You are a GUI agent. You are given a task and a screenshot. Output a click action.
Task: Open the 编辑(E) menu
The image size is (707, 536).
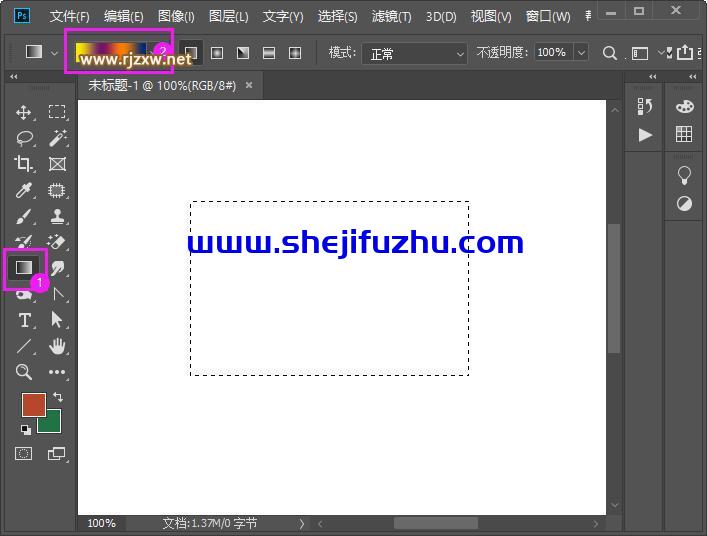[124, 17]
